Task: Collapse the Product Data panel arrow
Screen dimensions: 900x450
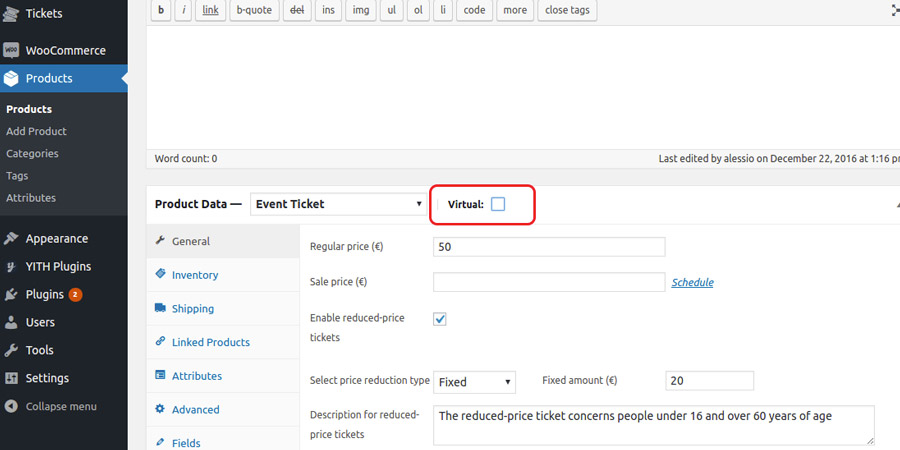Action: 895,204
